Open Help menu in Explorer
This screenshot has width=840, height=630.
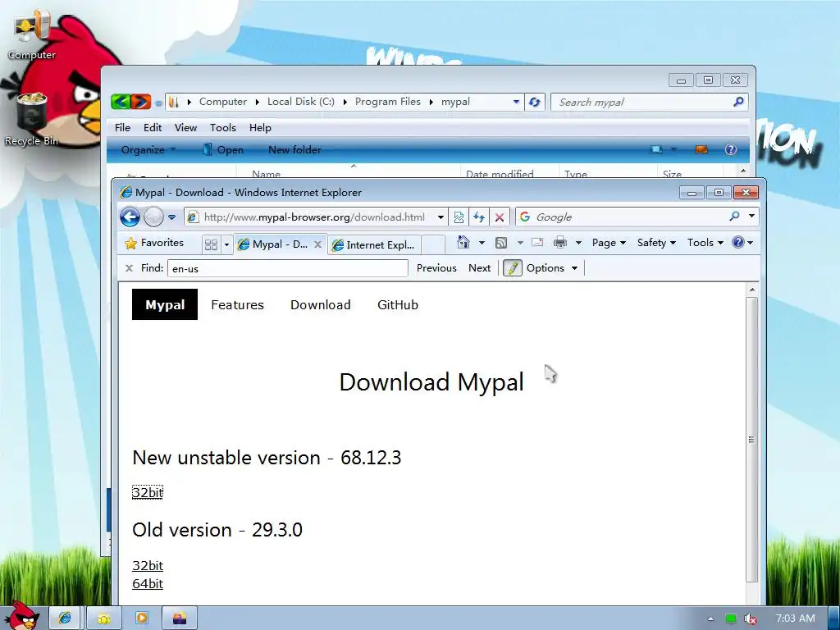click(260, 127)
